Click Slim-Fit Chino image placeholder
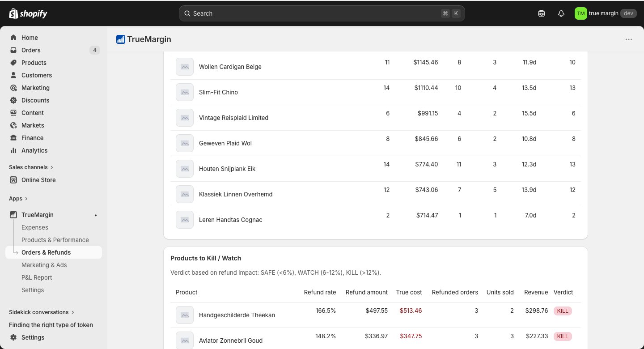 pyautogui.click(x=185, y=92)
